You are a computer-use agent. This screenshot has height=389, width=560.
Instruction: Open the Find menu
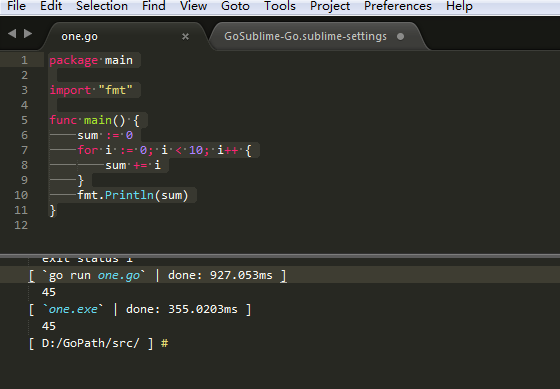tap(154, 6)
